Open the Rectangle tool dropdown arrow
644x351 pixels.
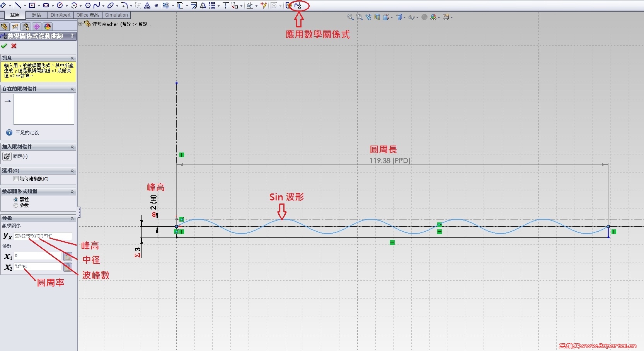tap(38, 6)
